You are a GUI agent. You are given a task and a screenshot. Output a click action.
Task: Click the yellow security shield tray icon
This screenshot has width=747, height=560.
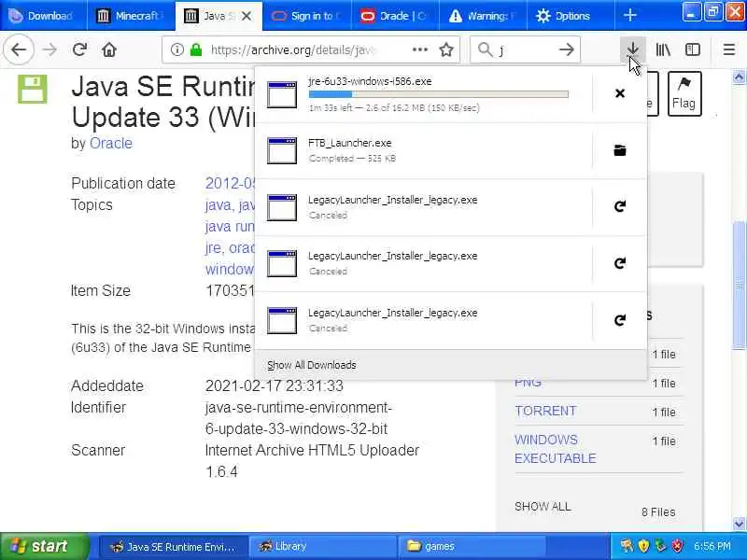pyautogui.click(x=643, y=546)
